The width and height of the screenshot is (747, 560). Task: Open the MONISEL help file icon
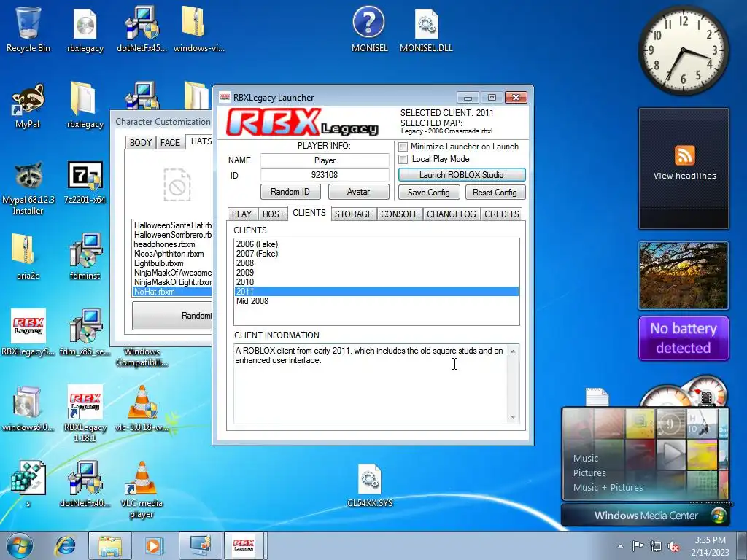369,29
